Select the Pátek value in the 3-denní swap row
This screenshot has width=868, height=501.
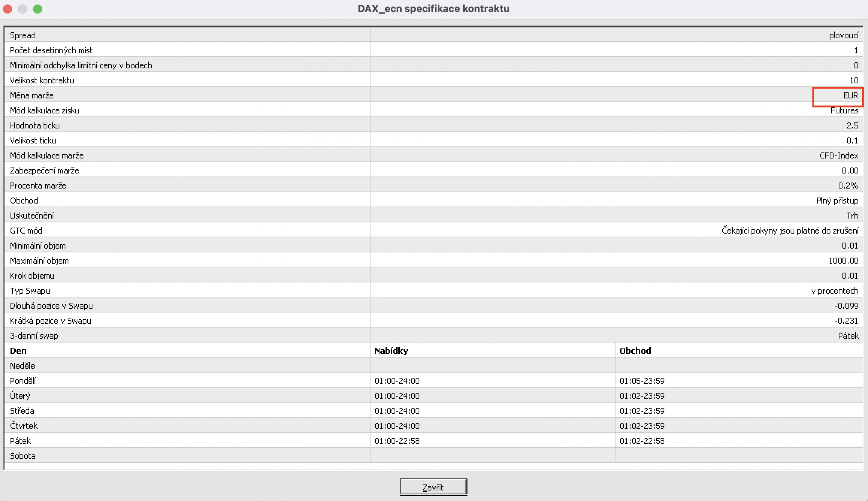[848, 336]
